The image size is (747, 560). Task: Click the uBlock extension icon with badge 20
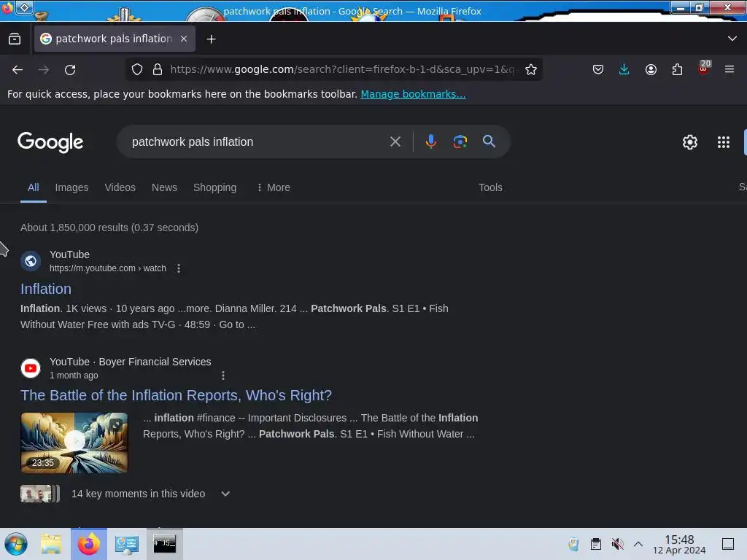coord(704,69)
